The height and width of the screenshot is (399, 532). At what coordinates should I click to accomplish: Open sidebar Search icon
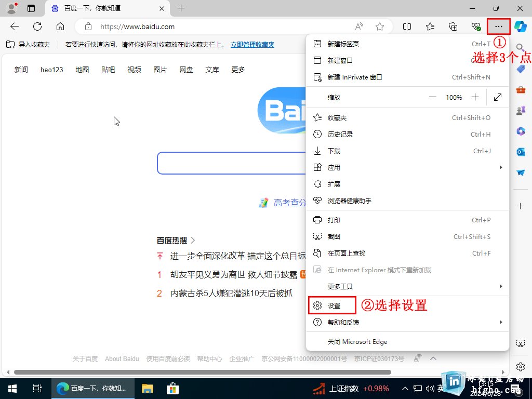(521, 47)
